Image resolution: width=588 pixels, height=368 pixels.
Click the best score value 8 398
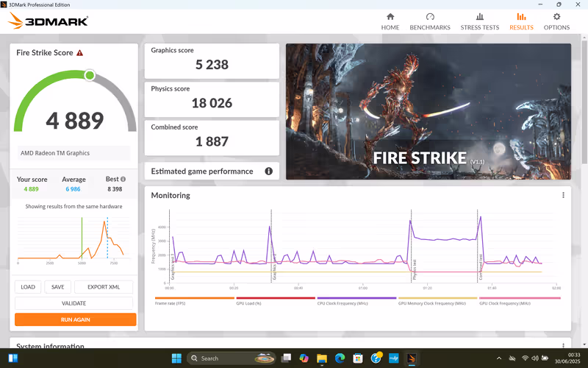115,189
